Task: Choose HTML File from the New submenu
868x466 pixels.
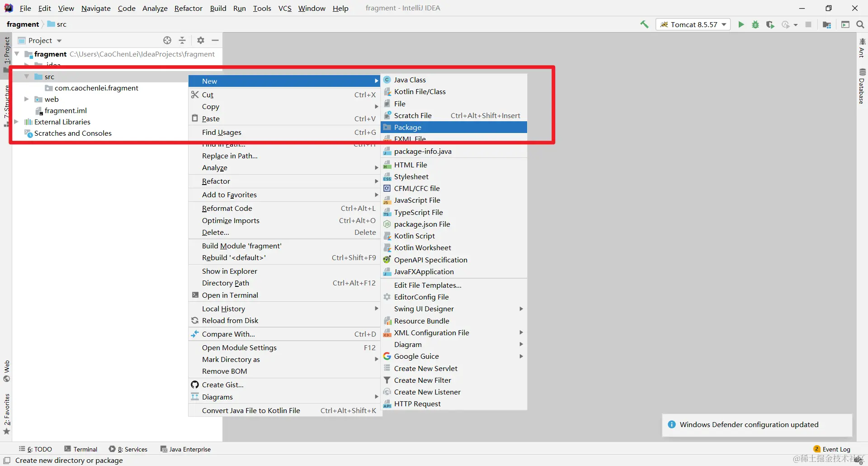Action: tap(454, 165)
